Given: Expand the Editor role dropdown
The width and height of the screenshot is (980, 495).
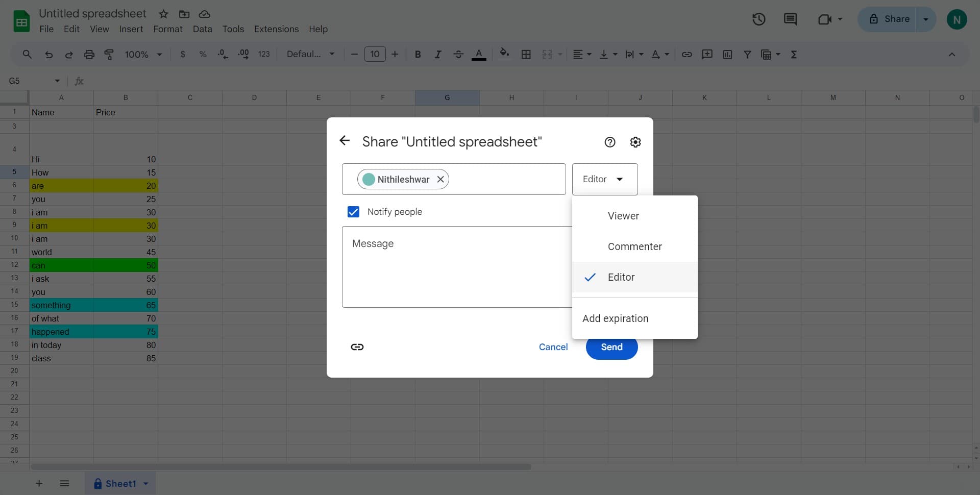Looking at the screenshot, I should [604, 179].
